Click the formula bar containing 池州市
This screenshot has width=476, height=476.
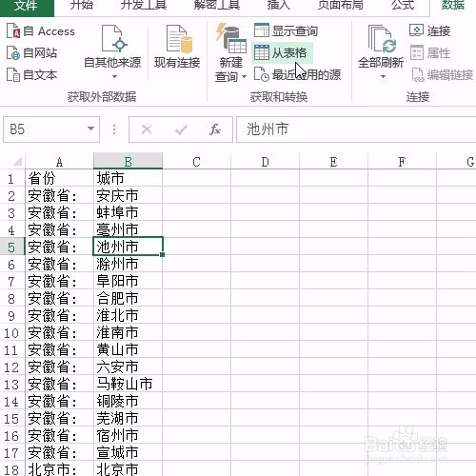tap(355, 129)
